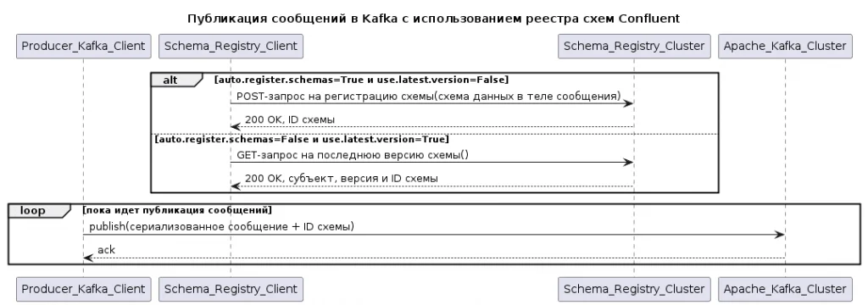
Task: Click the top Schema_Registry_Cluster participant box
Action: (634, 46)
